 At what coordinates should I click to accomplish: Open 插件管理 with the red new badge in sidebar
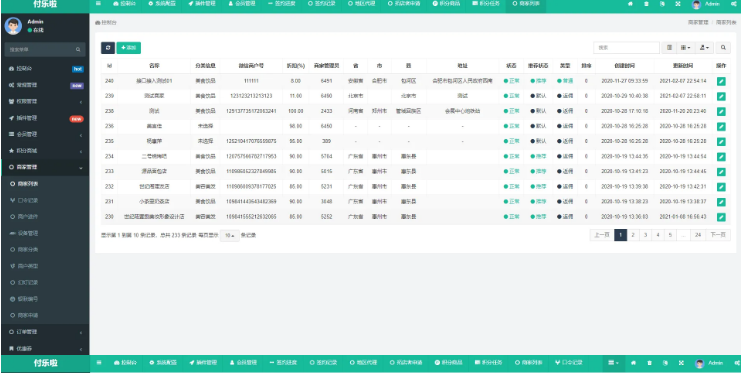pos(45,118)
